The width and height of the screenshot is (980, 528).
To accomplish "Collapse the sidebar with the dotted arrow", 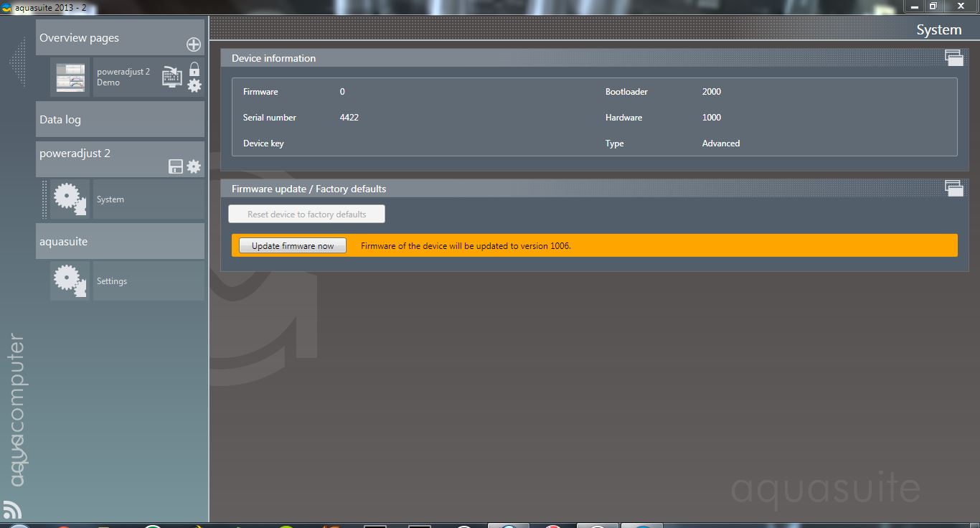I will [17, 62].
